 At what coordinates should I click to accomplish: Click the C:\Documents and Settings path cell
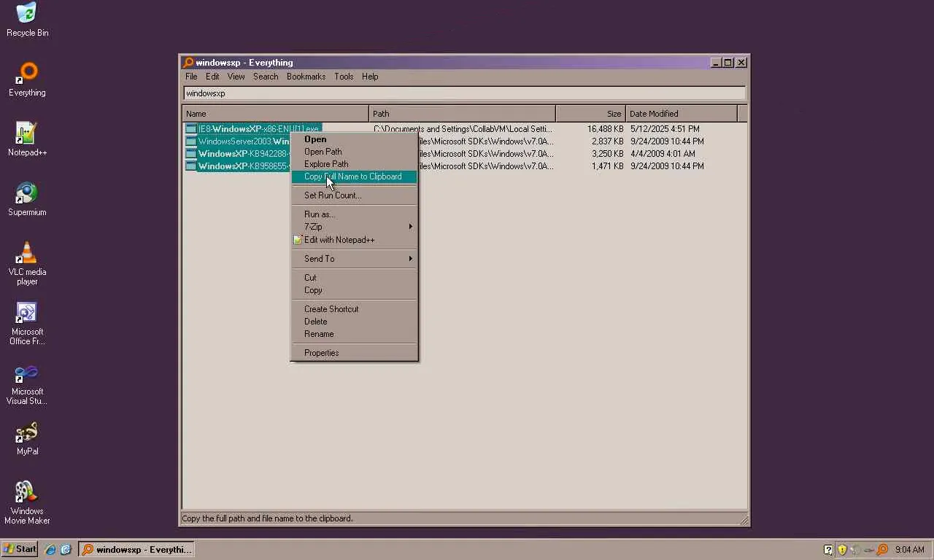tap(463, 129)
